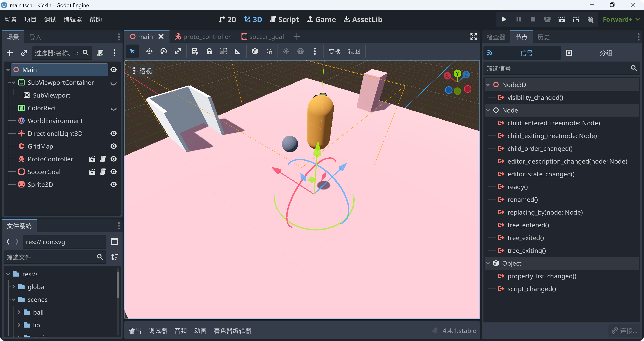
Task: Click the run current scene icon
Action: pos(561,19)
